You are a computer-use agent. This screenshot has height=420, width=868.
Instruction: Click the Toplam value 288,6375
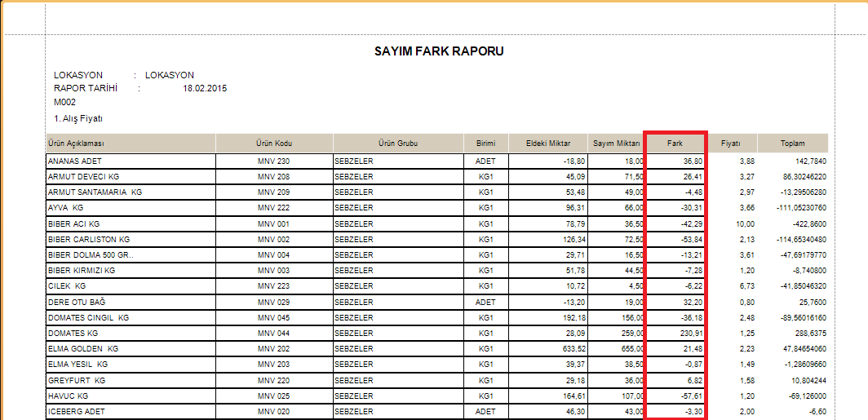811,334
